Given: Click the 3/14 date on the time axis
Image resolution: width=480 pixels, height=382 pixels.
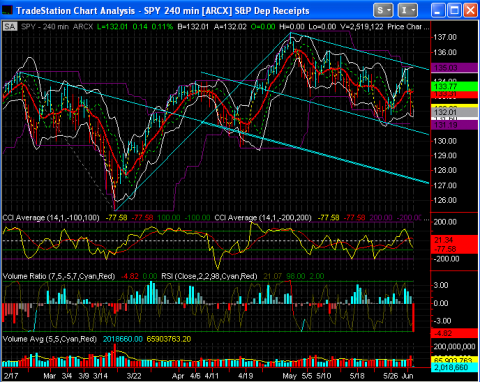Looking at the screenshot, I should 100,376.
